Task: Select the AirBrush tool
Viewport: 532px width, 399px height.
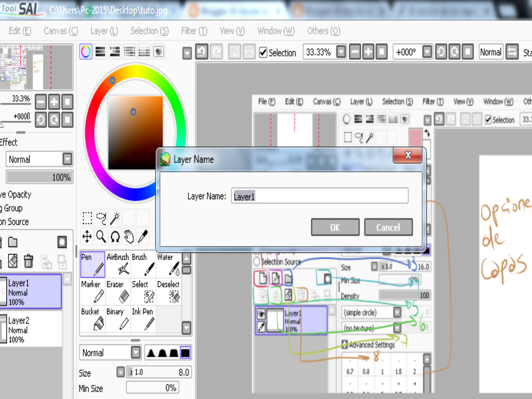Action: click(x=117, y=264)
